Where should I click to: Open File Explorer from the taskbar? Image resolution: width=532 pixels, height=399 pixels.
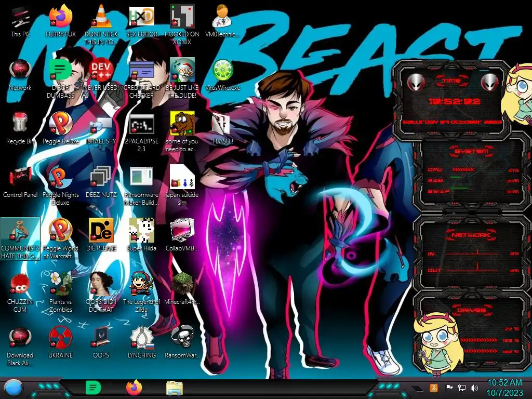(175, 388)
